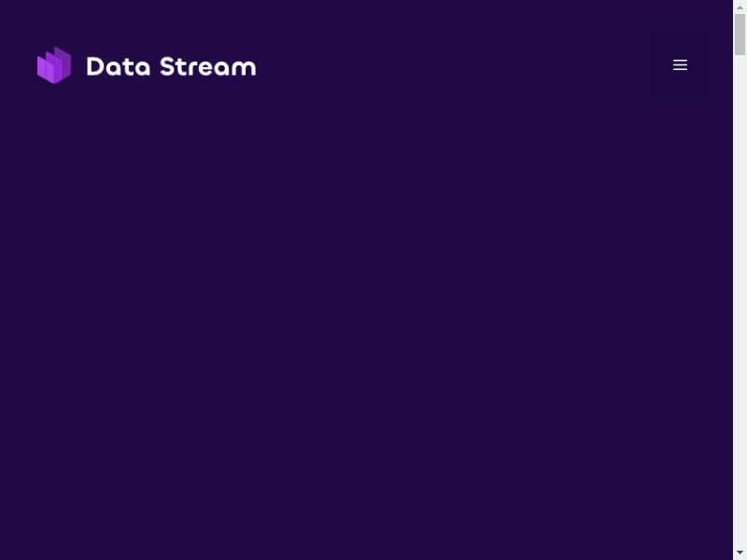
Task: Click the word "Data" in the header
Action: pos(119,66)
